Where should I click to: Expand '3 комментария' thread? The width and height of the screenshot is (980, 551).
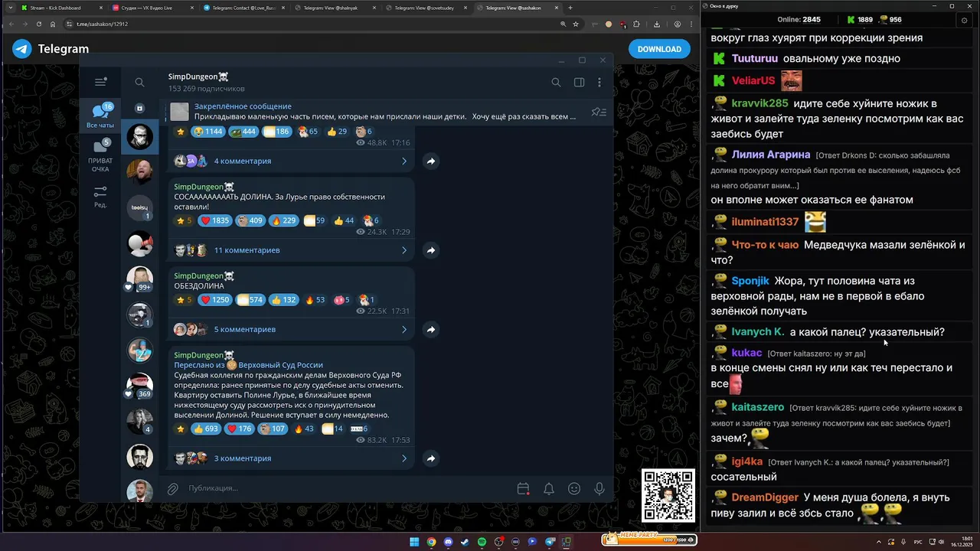(292, 458)
